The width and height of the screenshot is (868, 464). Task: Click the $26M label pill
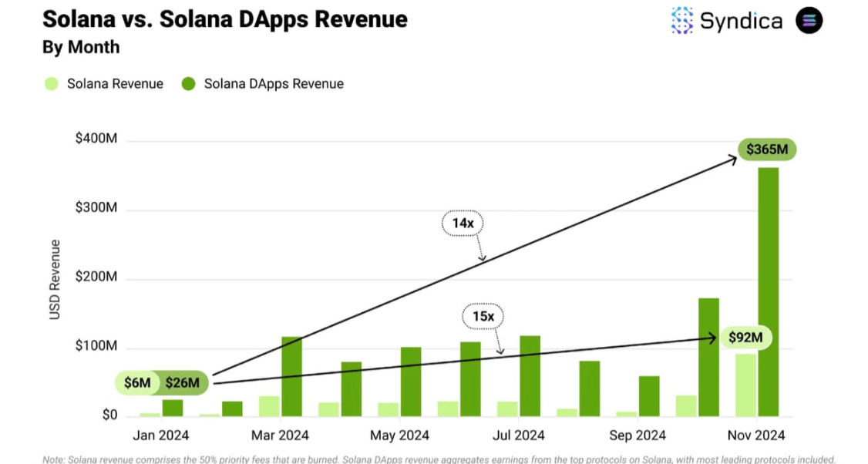(184, 382)
